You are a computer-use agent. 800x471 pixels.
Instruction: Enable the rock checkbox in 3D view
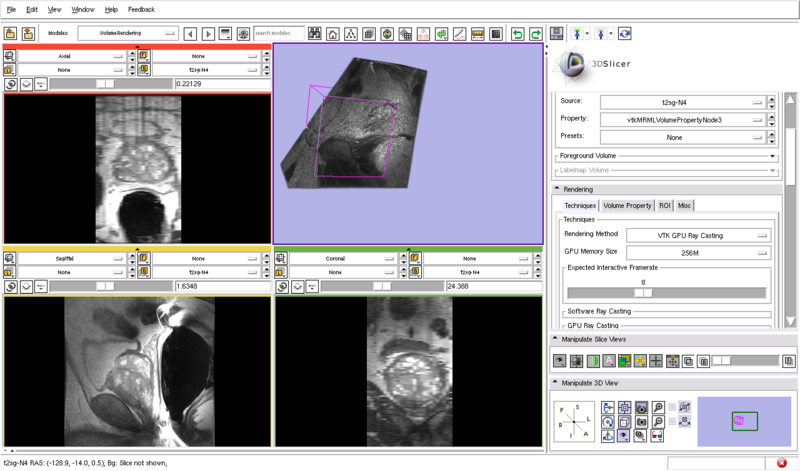672,422
